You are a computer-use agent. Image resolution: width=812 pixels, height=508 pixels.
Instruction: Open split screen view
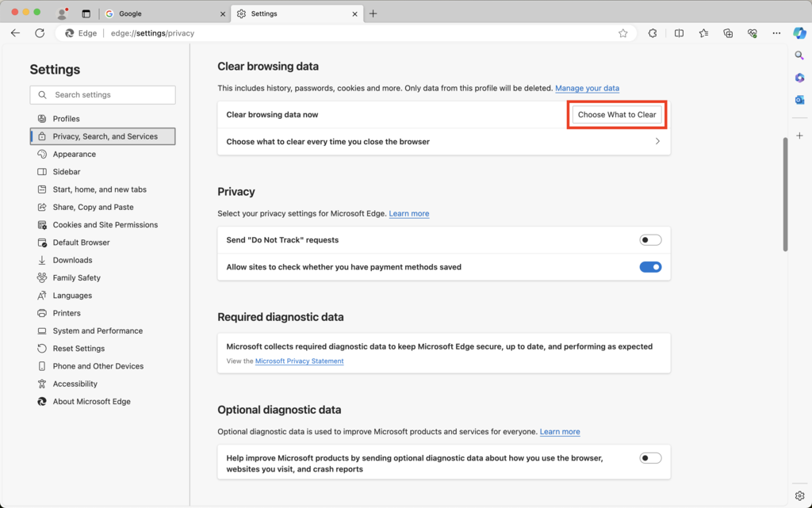680,33
